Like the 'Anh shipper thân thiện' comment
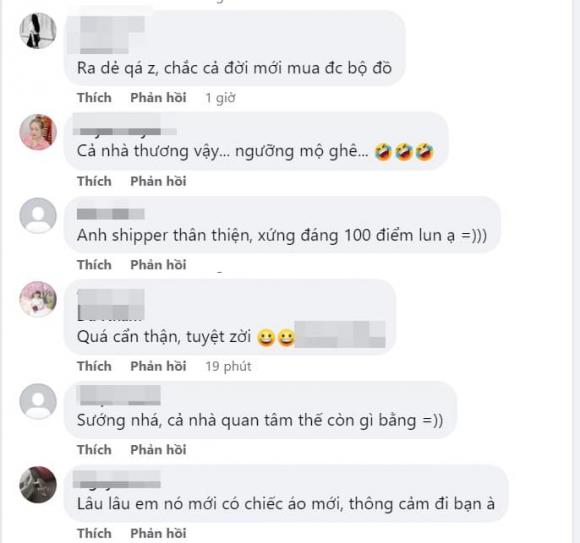The width and height of the screenshot is (580, 543). [x=94, y=265]
